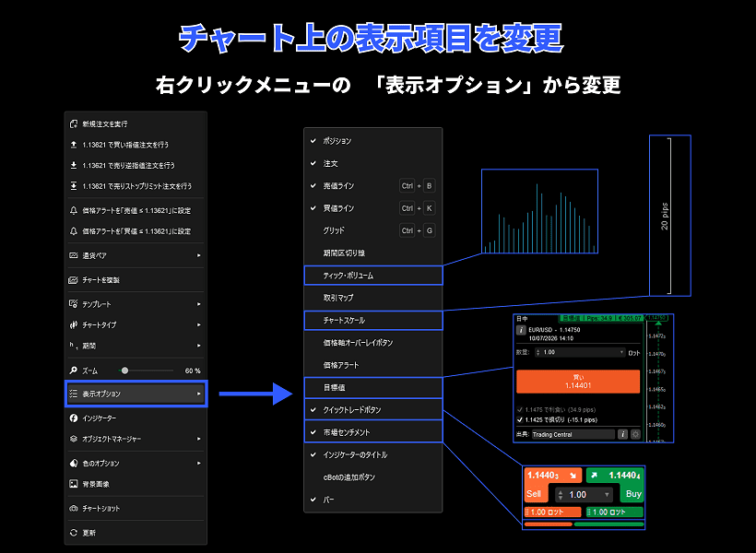The width and height of the screenshot is (756, 553).
Task: Click the 背景画像 background image icon
Action: (x=73, y=484)
